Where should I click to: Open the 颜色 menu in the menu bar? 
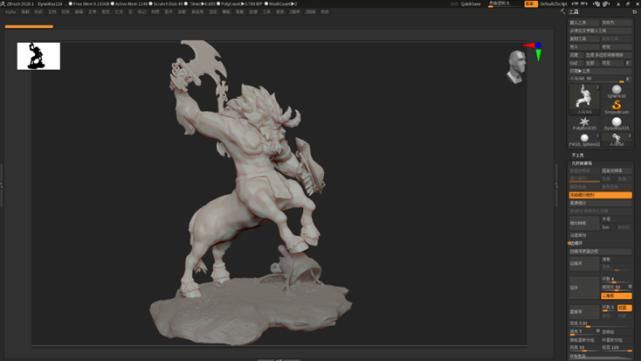click(38, 12)
